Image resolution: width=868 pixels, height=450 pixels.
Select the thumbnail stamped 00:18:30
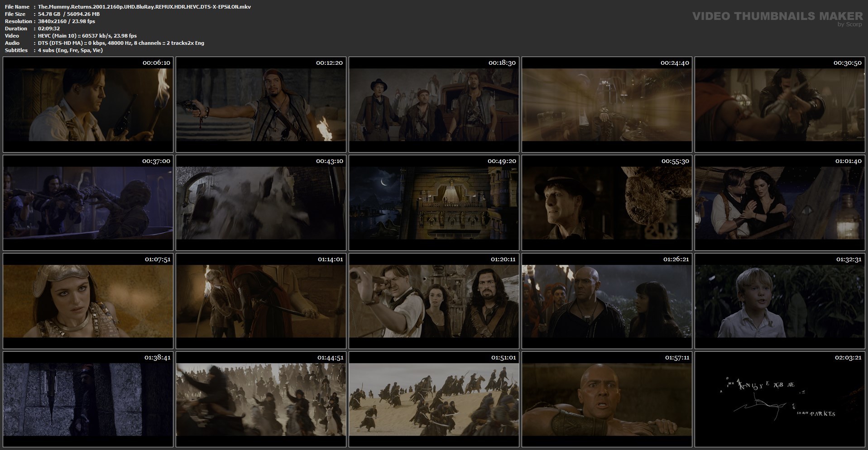pyautogui.click(x=434, y=105)
